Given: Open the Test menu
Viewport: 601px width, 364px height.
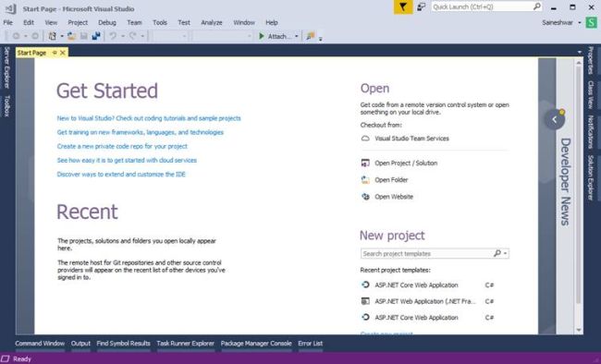Looking at the screenshot, I should pos(184,22).
